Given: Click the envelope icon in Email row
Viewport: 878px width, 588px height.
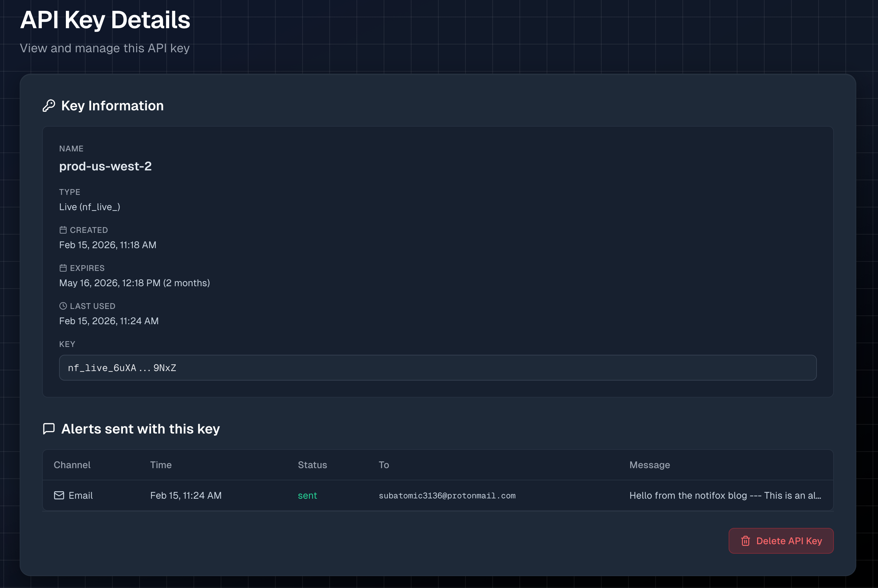Looking at the screenshot, I should 59,495.
